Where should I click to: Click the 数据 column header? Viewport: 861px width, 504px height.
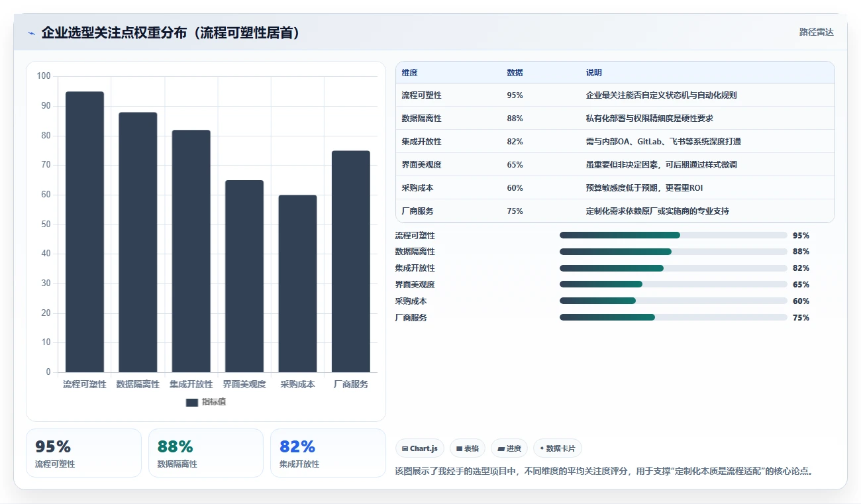[x=515, y=73]
